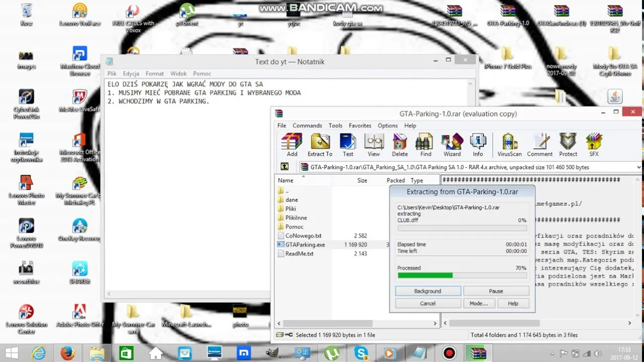
Task: Open the Options menu in WinRAR
Action: tap(388, 126)
